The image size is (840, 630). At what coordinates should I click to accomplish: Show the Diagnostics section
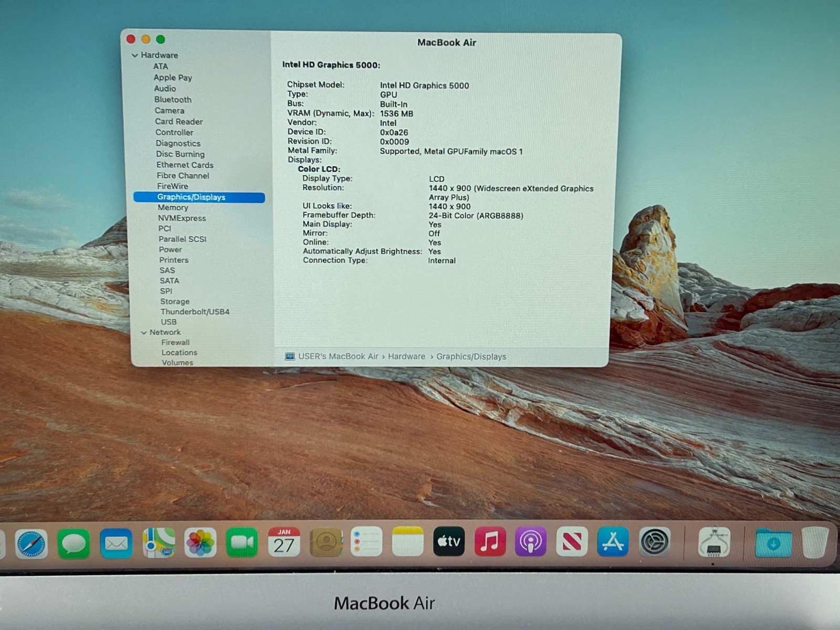(178, 143)
